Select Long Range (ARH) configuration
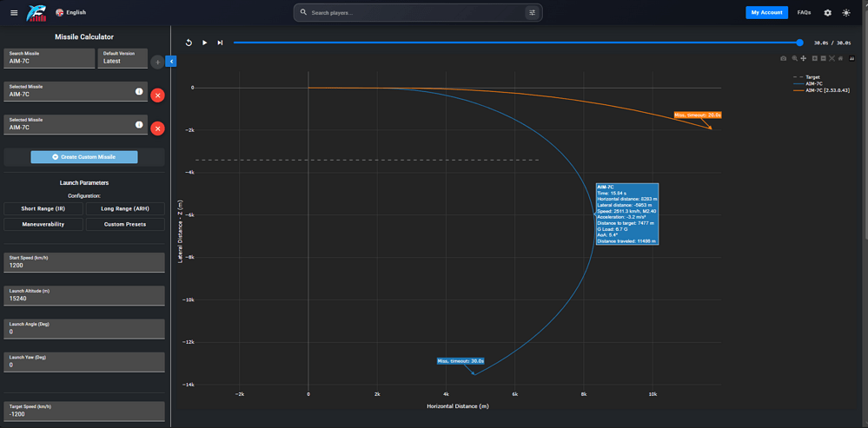Image resolution: width=868 pixels, height=428 pixels. (125, 208)
